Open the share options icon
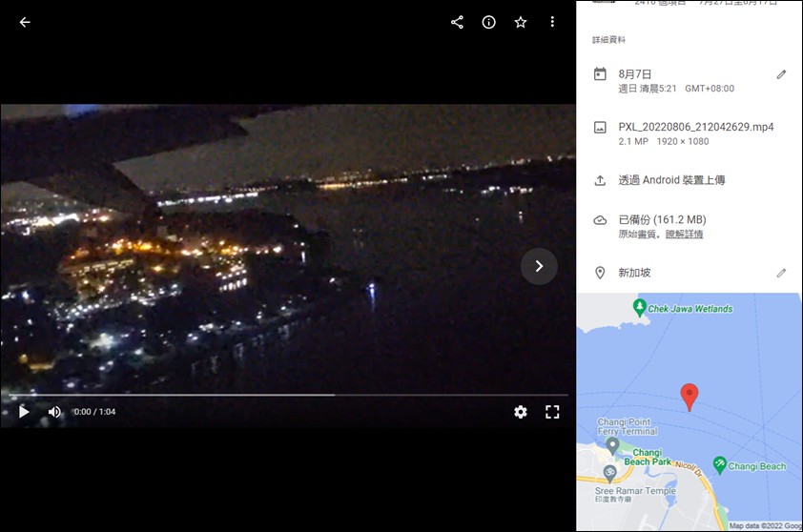This screenshot has width=803, height=532. click(x=457, y=22)
